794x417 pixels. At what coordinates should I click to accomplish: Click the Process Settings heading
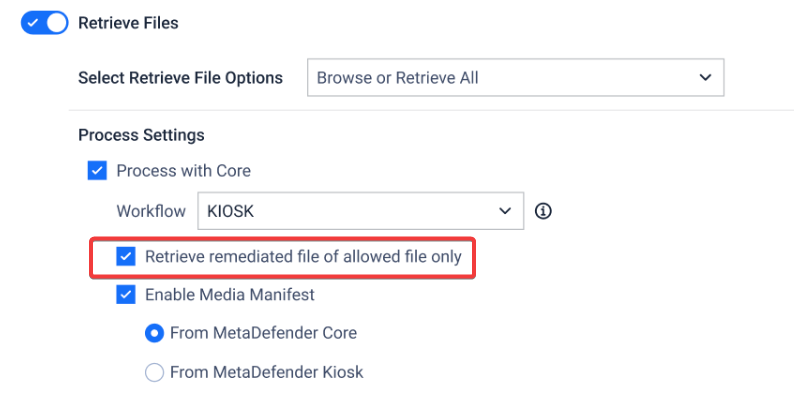pyautogui.click(x=141, y=135)
